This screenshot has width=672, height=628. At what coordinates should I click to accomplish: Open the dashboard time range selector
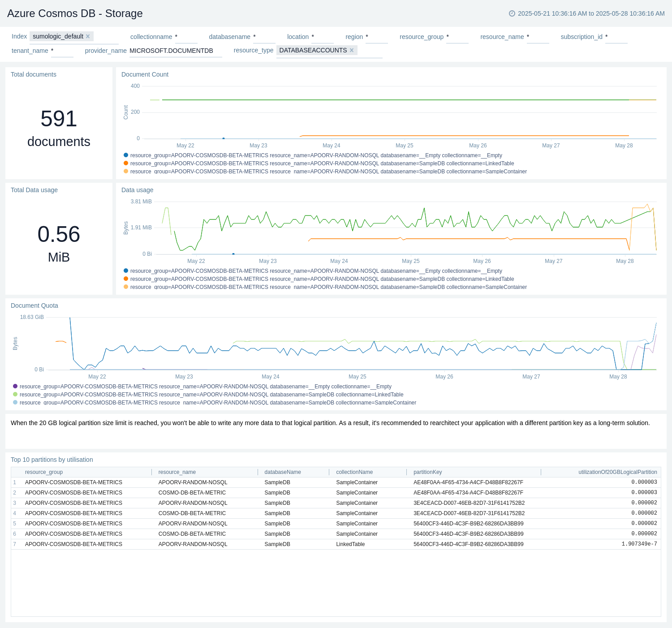(587, 13)
